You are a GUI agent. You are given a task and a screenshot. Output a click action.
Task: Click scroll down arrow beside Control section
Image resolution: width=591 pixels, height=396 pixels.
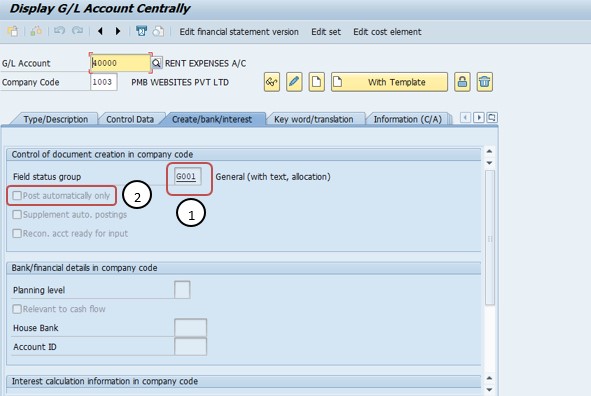[489, 163]
